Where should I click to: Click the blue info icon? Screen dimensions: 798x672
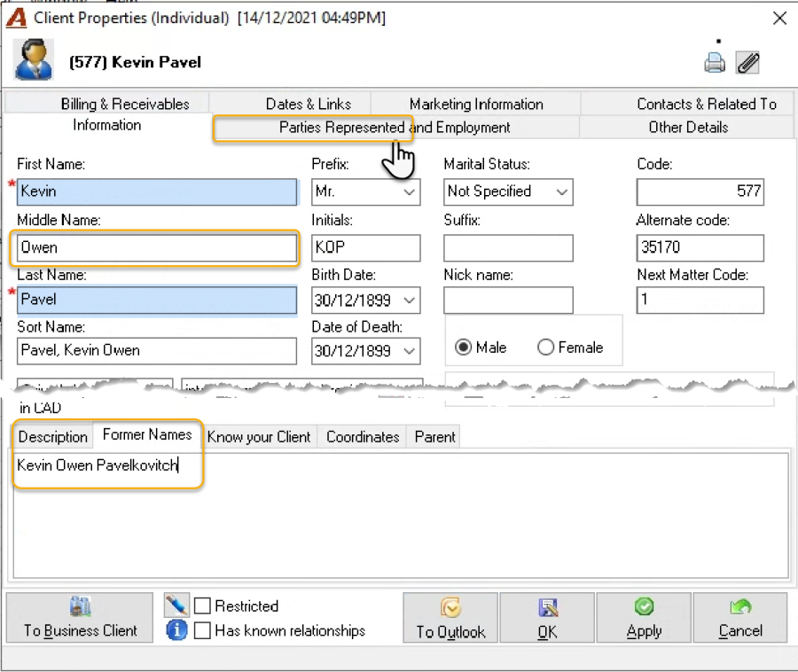pos(176,630)
